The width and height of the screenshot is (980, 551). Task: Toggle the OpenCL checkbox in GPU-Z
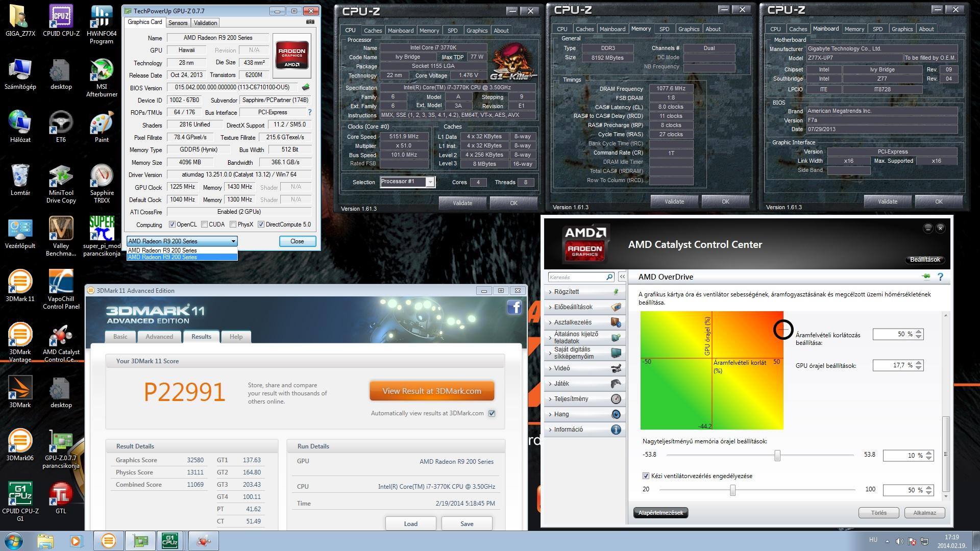[x=173, y=224]
